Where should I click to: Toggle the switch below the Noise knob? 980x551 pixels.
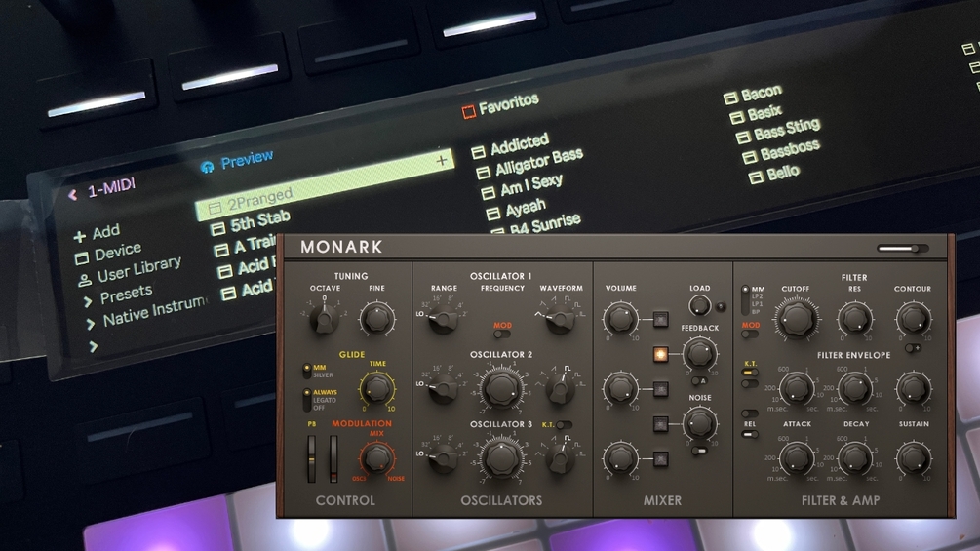(699, 451)
